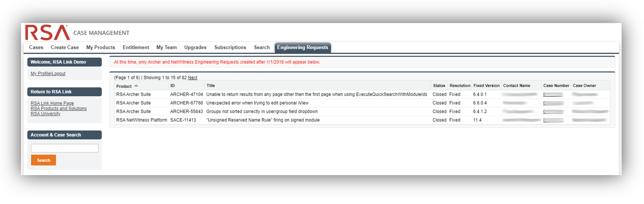Sort by Product column header

click(x=124, y=86)
